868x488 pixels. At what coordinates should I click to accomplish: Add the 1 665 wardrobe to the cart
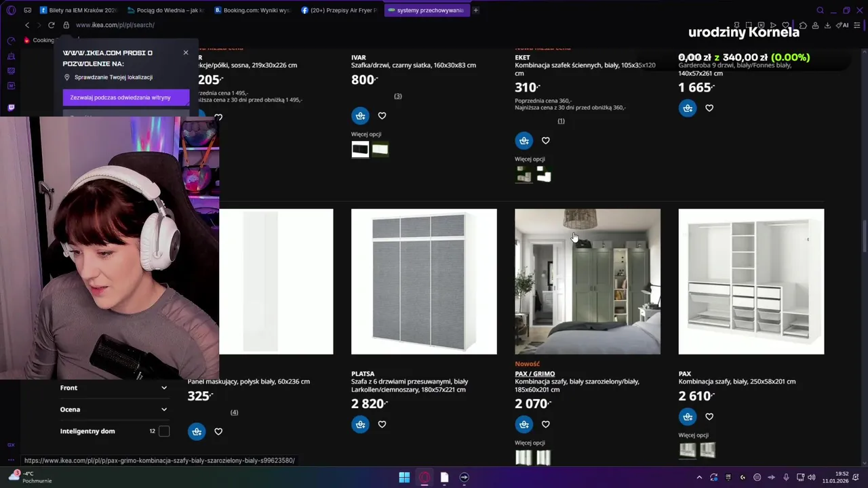pyautogui.click(x=688, y=108)
